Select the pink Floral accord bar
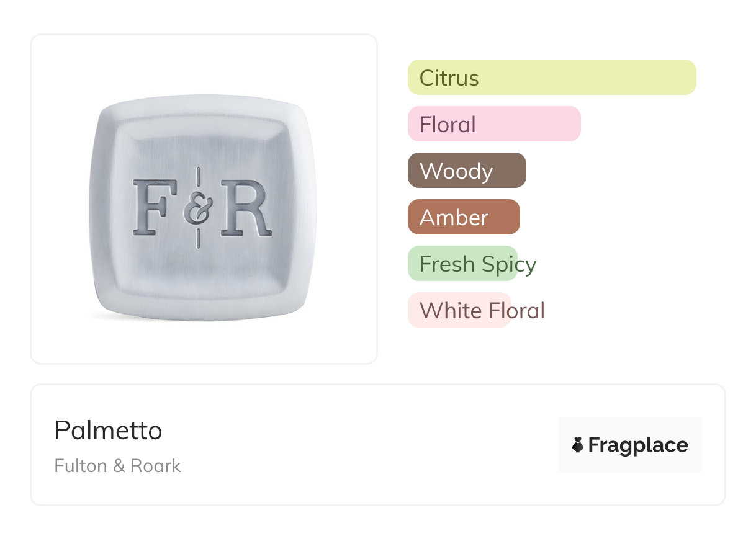The height and width of the screenshot is (536, 756). tap(493, 124)
